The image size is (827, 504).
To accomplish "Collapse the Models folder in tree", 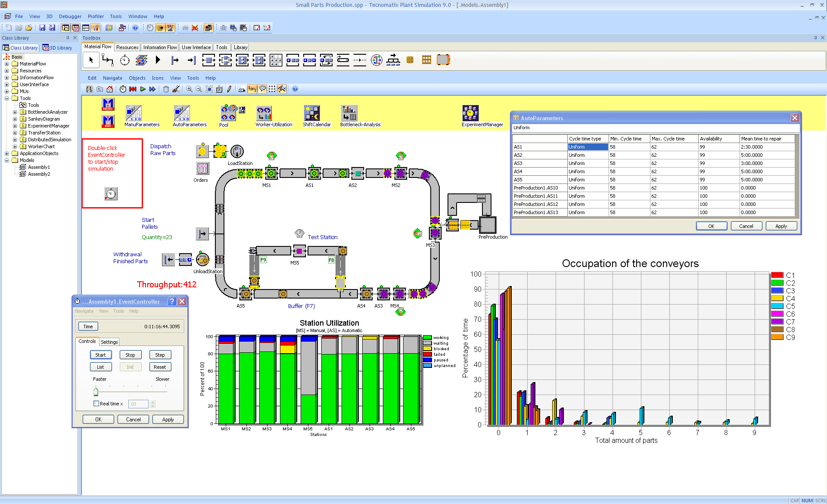I will point(6,160).
